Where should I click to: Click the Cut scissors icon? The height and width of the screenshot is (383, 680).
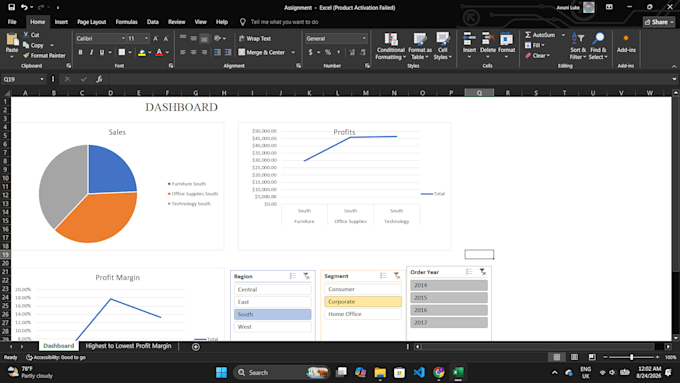click(x=26, y=35)
